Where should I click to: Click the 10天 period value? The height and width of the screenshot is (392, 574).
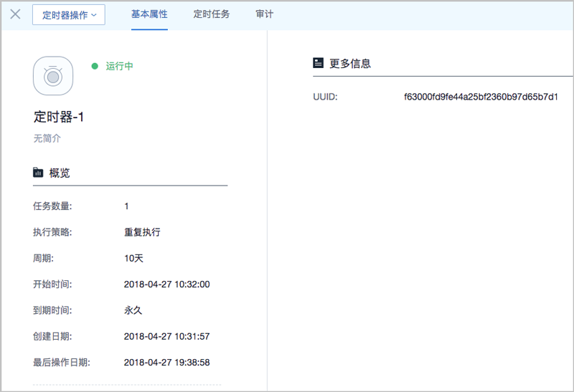coord(134,258)
